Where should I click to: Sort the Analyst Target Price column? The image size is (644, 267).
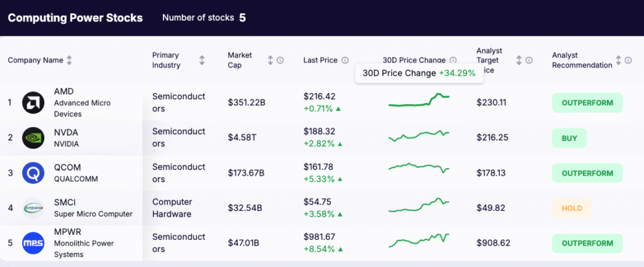(x=519, y=60)
